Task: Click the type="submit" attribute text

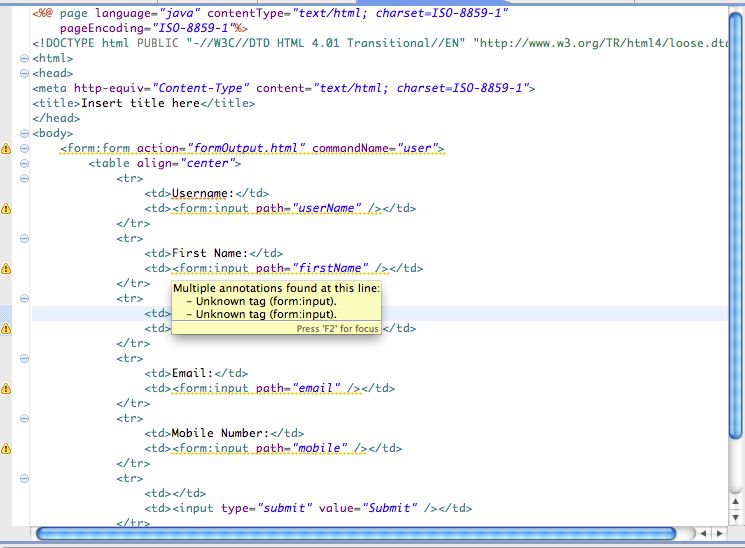Action: click(x=267, y=508)
